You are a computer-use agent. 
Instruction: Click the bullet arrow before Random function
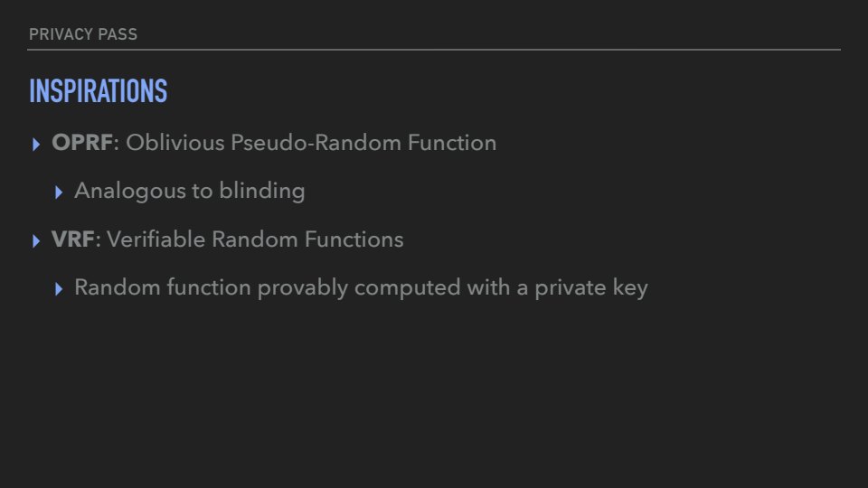[59, 290]
